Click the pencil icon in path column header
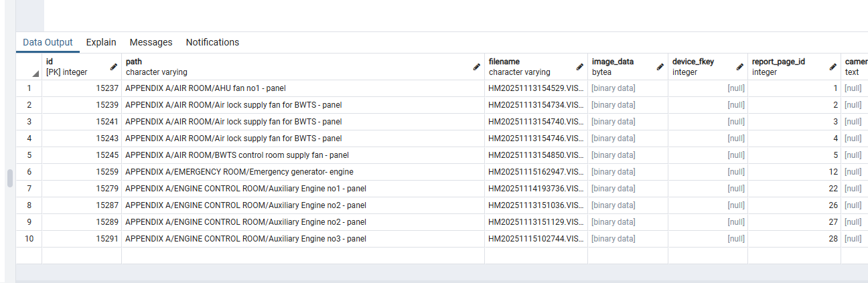This screenshot has width=868, height=283. tap(477, 67)
